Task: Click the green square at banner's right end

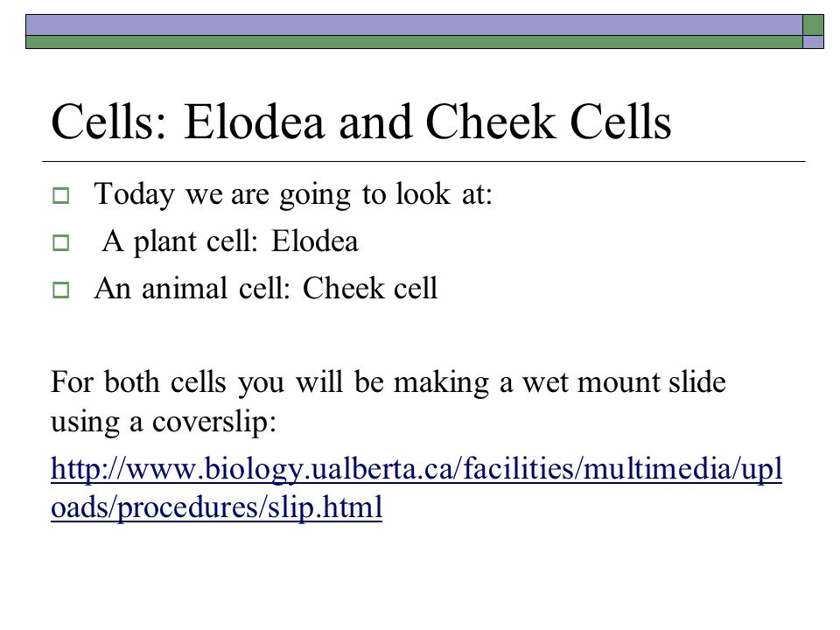Action: click(813, 25)
